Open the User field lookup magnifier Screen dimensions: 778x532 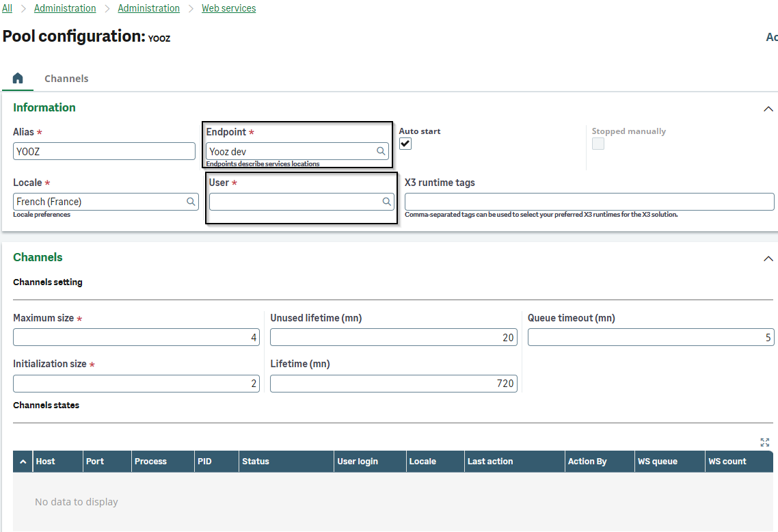pyautogui.click(x=386, y=202)
